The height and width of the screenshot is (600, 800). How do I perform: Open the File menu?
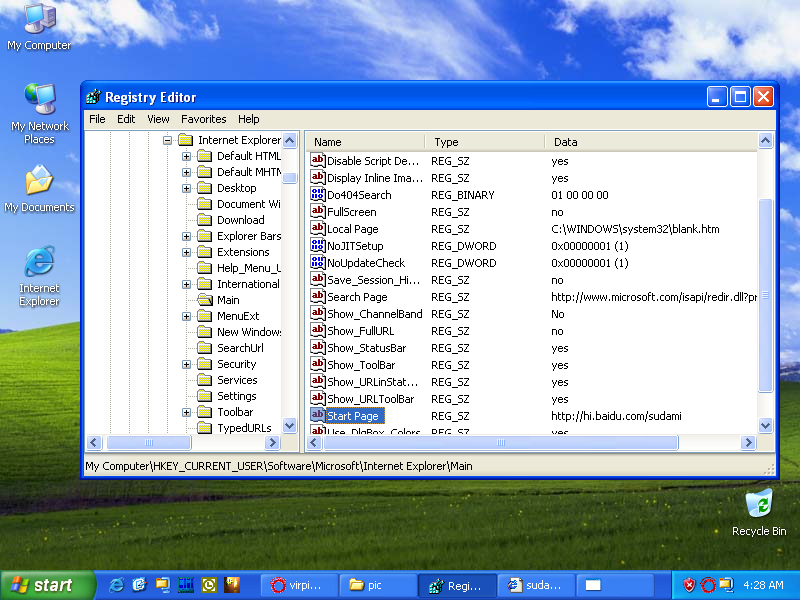click(x=97, y=119)
